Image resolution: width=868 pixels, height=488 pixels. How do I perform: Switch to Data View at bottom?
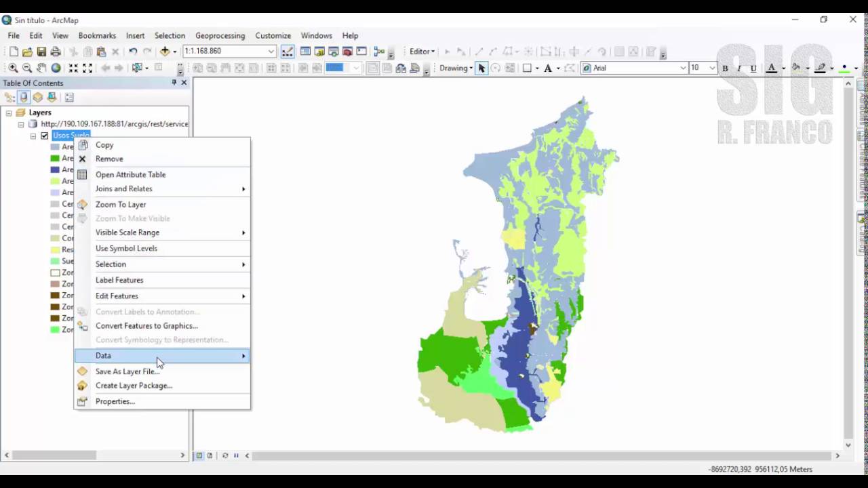[x=199, y=455]
